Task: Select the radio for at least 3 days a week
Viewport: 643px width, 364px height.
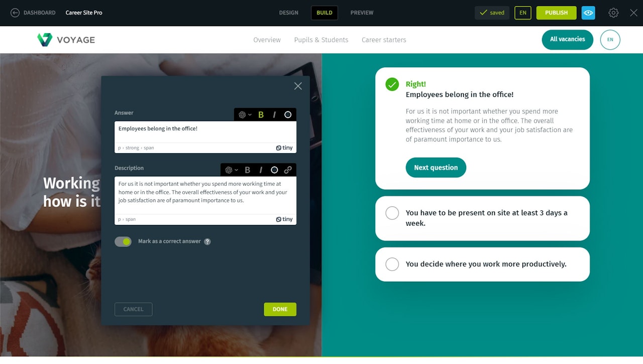Action: click(392, 213)
